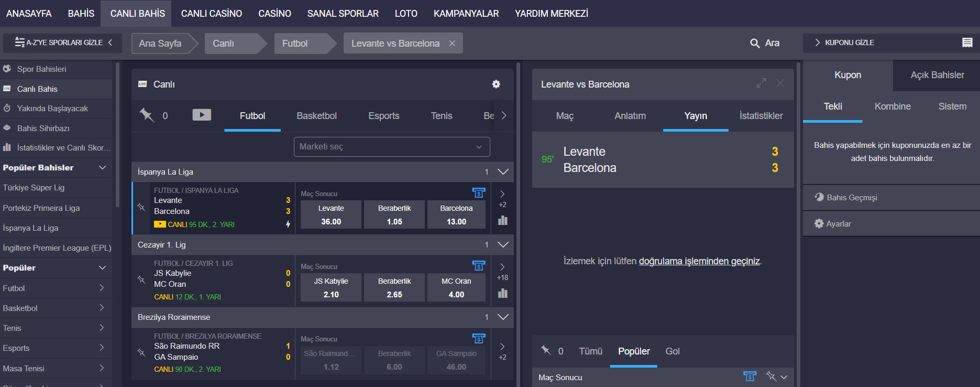Collapse the Brezilya Roraimense group
The width and height of the screenshot is (980, 387).
(x=503, y=317)
